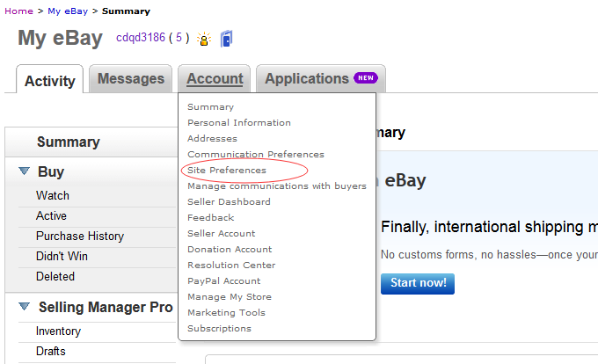This screenshot has height=364, width=598.
Task: Click the About Me star icon
Action: 204,39
